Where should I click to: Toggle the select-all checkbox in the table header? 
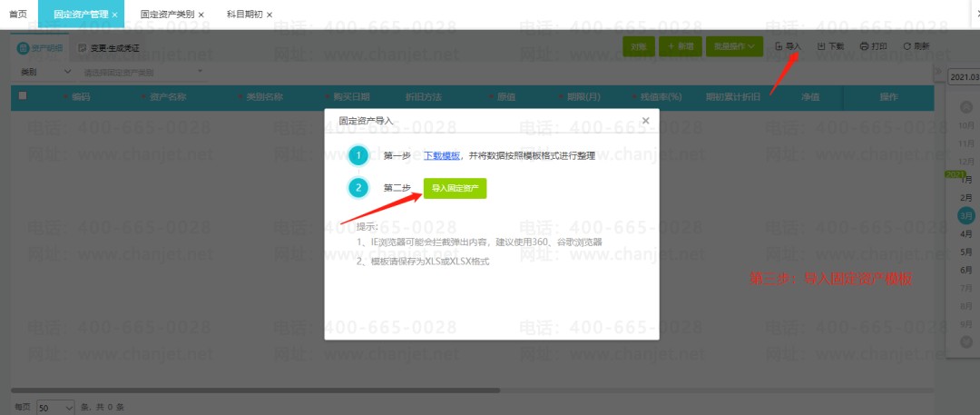(23, 95)
